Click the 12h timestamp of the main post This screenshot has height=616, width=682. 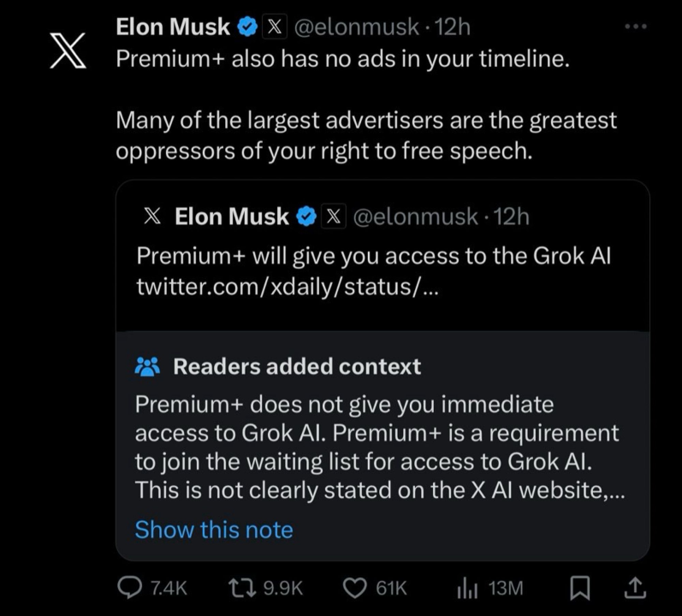pos(453,27)
